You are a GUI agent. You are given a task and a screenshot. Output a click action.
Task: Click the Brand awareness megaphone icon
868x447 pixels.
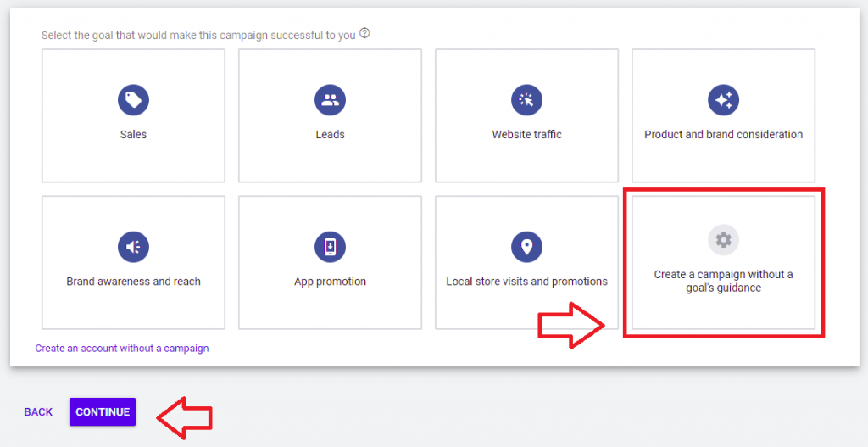(133, 247)
